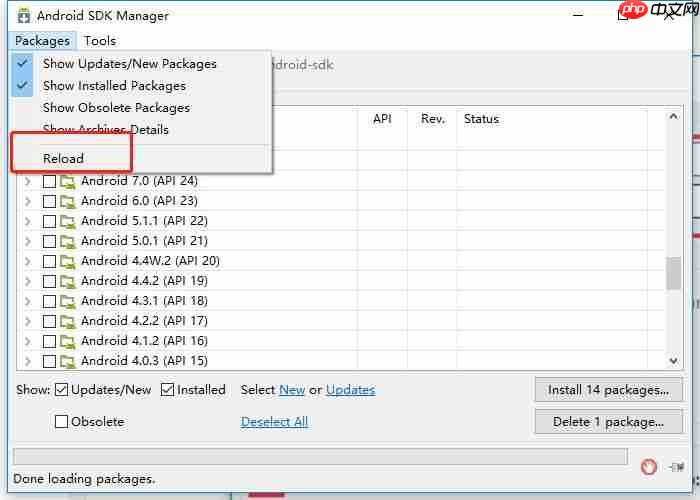The image size is (700, 500).
Task: Expand the Android 4.4W.2 (API 20) tree node
Action: coord(28,262)
